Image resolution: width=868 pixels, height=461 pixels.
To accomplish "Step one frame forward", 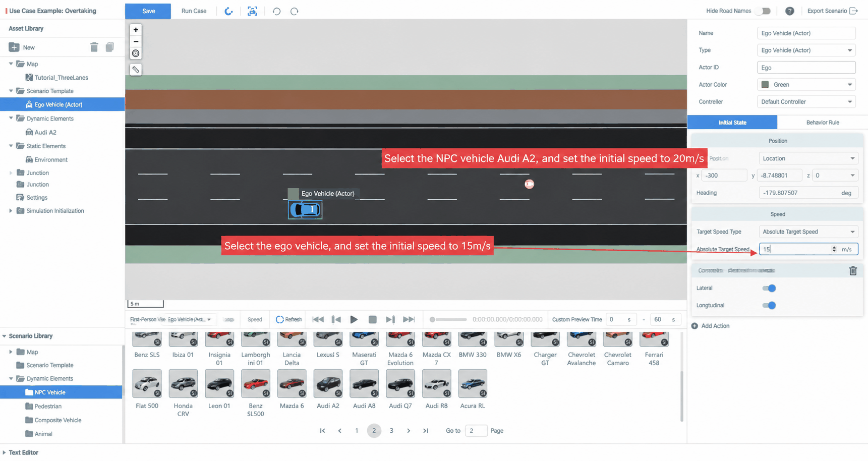I will 390,319.
